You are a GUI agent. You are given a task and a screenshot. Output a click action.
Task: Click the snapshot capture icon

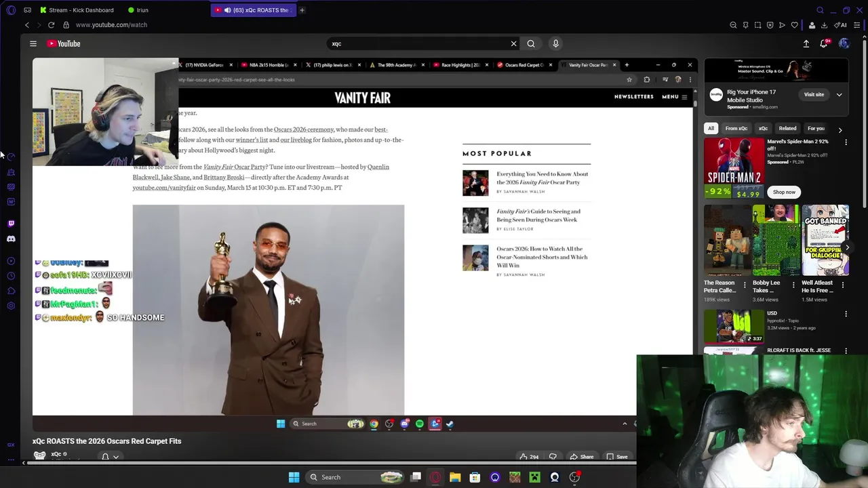[x=757, y=25]
